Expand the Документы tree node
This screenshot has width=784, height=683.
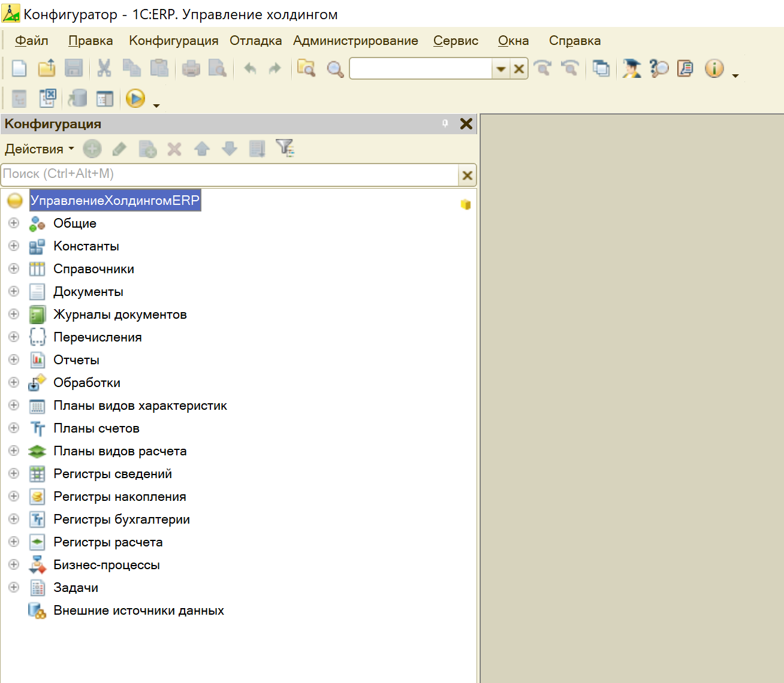point(14,291)
